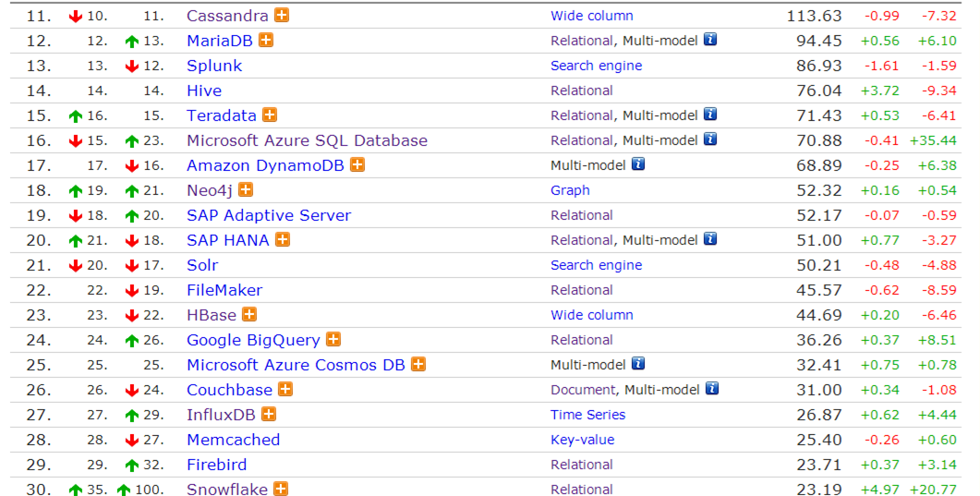This screenshot has height=496, width=980.
Task: Open the Cassandra database link
Action: click(x=227, y=16)
